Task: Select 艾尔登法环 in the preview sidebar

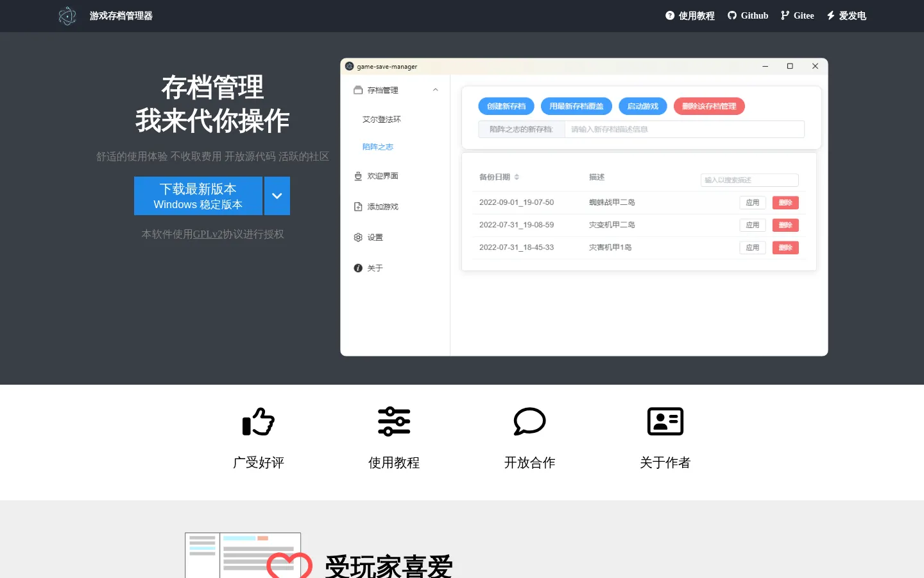Action: pyautogui.click(x=382, y=119)
